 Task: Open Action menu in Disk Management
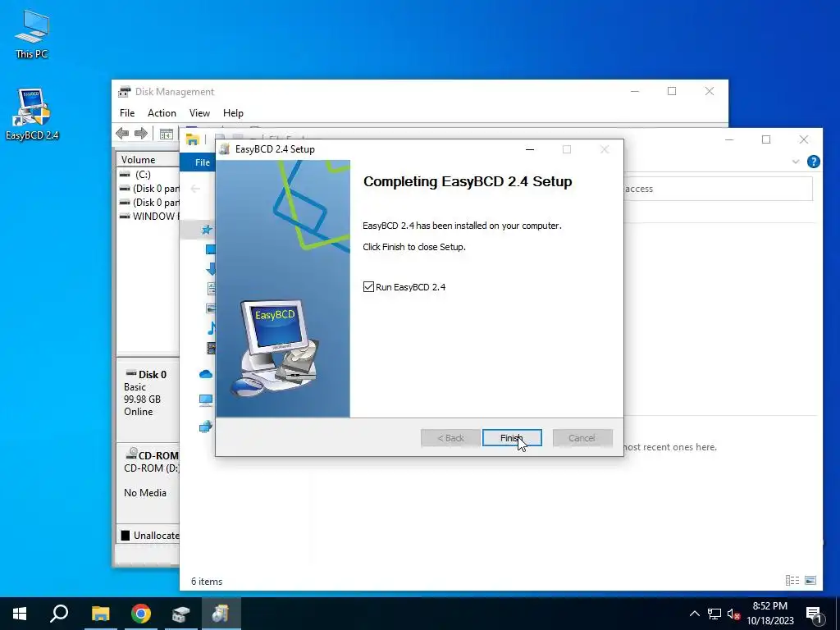point(162,113)
